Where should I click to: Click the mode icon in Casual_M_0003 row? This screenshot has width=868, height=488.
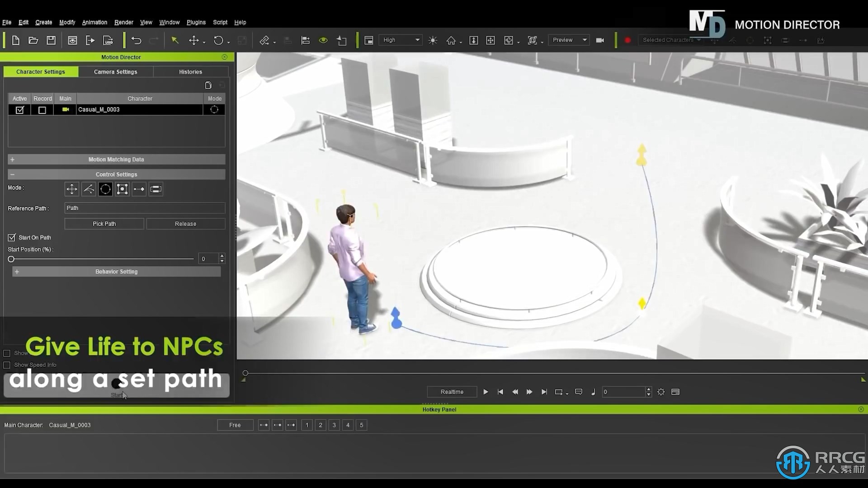tap(214, 109)
